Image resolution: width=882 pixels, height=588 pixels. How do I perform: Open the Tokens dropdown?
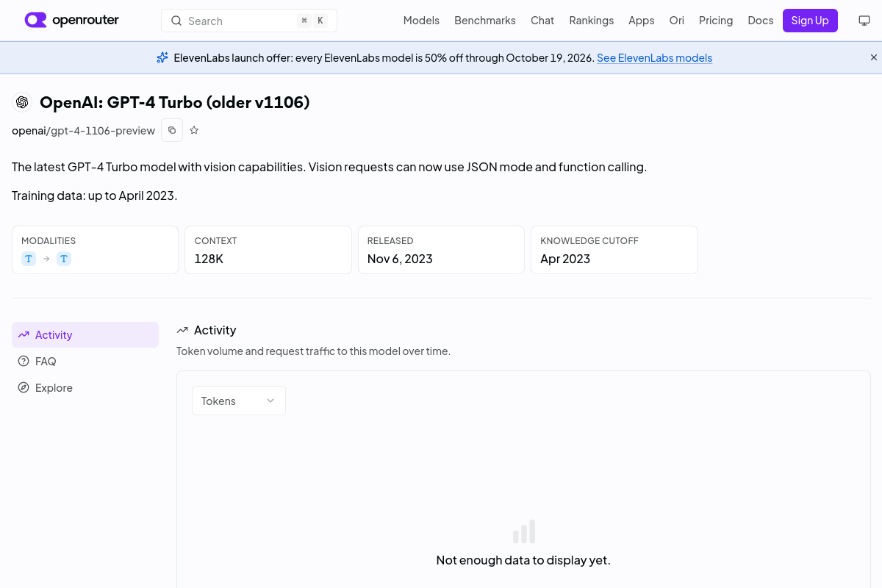click(x=239, y=401)
